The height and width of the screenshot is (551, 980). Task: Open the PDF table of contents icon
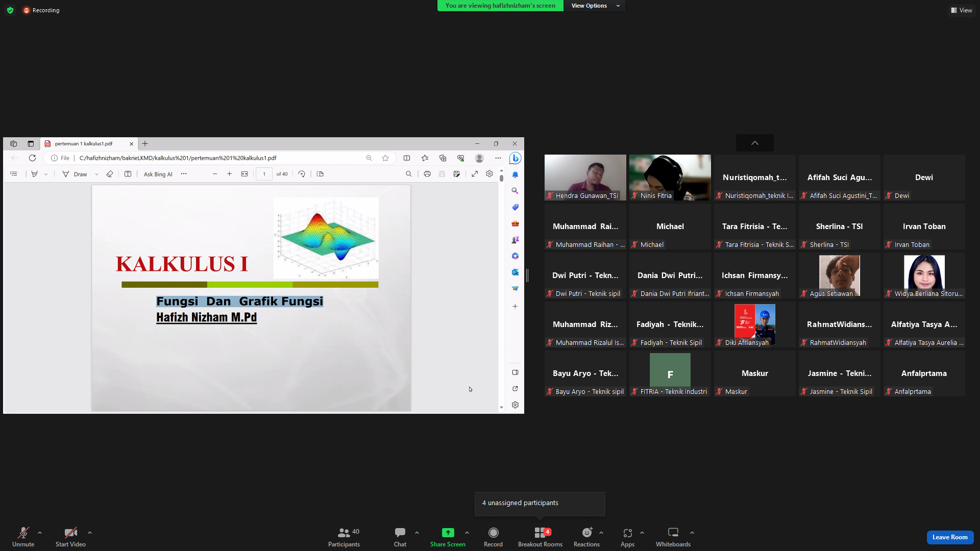(14, 174)
